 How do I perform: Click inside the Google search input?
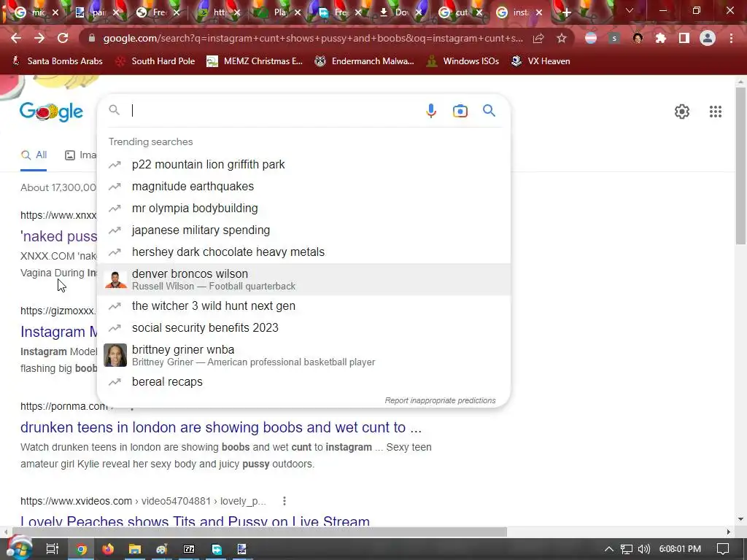(x=274, y=111)
